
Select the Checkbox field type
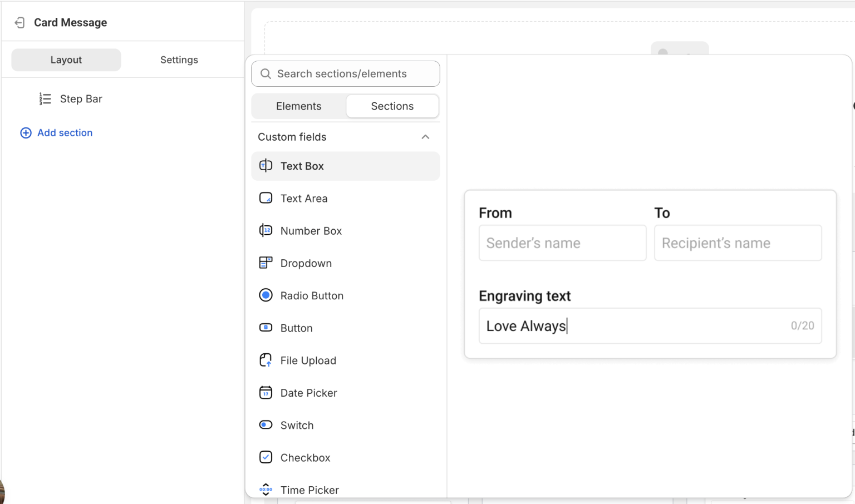[304, 457]
